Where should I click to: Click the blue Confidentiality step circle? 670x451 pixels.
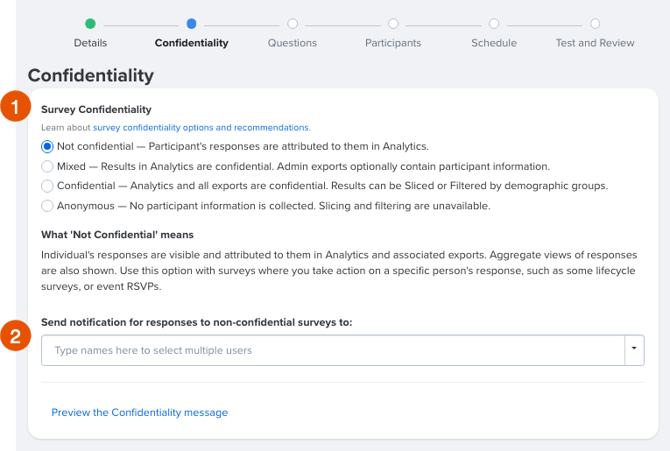(x=191, y=24)
